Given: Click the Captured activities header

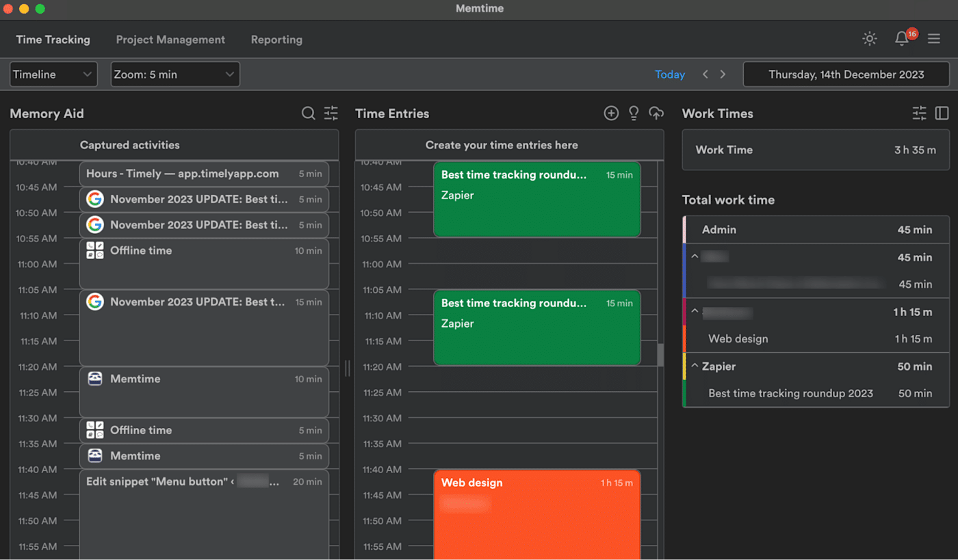Looking at the screenshot, I should (174, 145).
